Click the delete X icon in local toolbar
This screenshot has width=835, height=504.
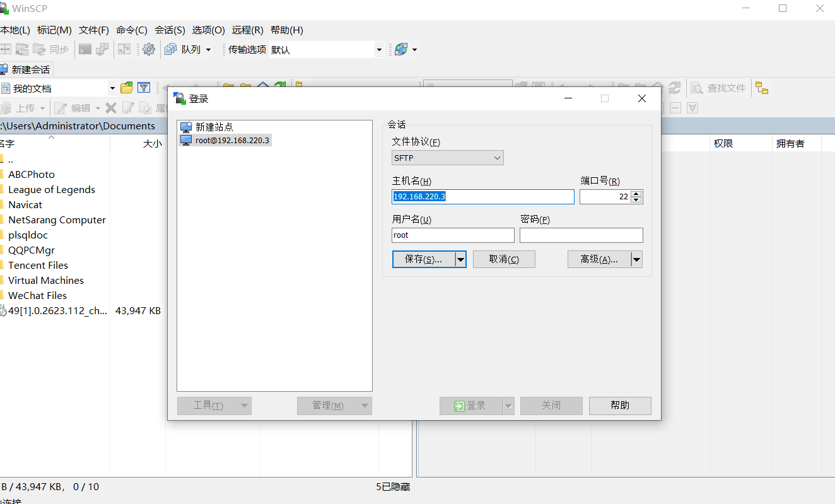click(x=111, y=108)
